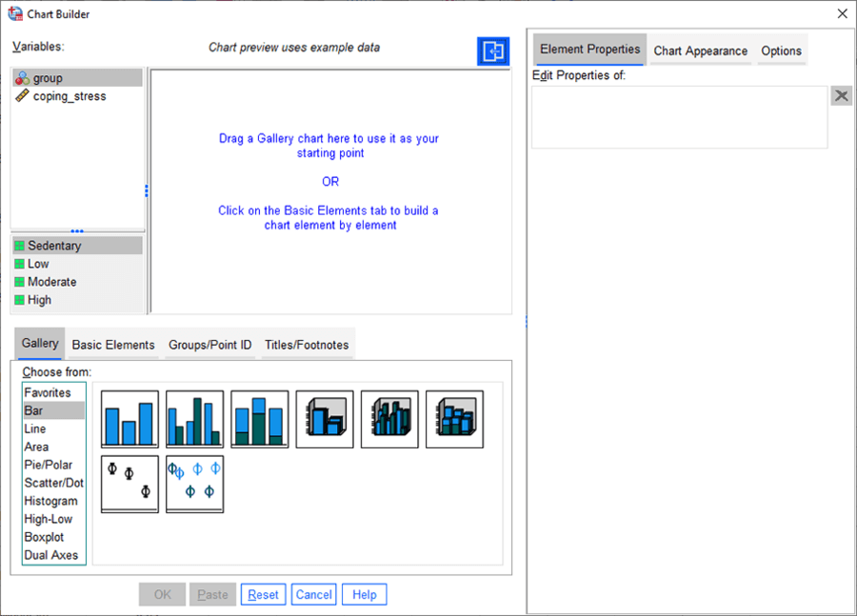Viewport: 857px width, 616px height.
Task: Pick the Simple Error Bar chart icon
Action: point(130,484)
